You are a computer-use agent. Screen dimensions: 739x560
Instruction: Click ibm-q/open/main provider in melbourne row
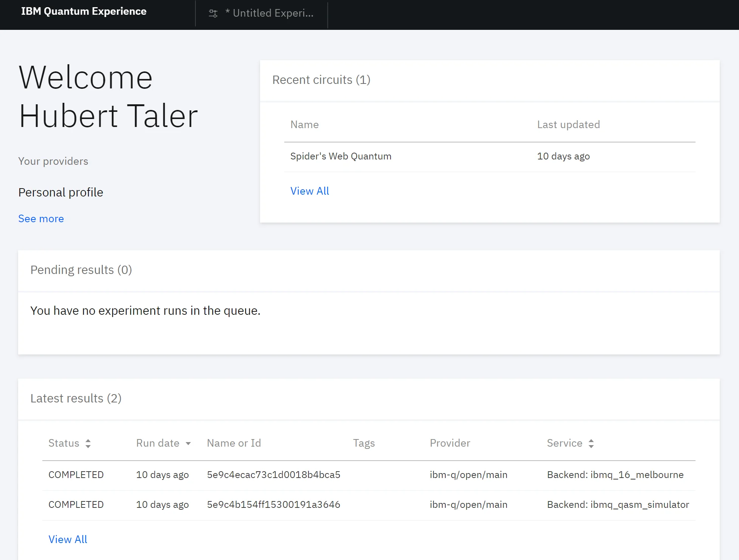pos(468,475)
